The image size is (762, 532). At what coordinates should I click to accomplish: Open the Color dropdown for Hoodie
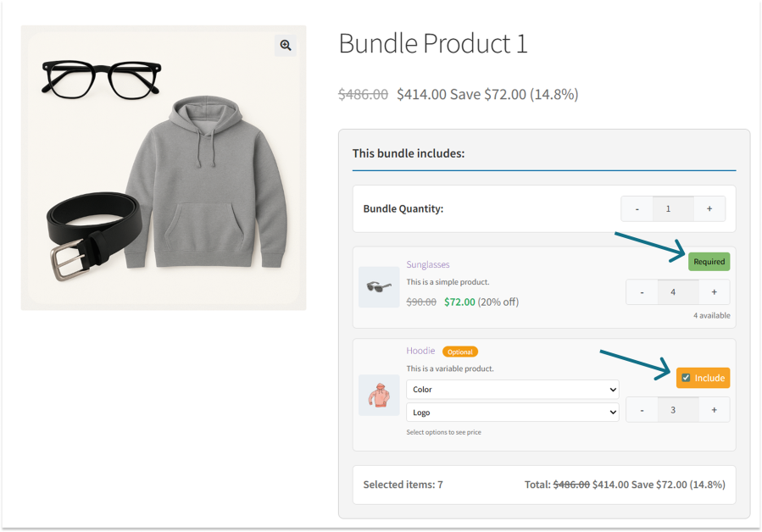(512, 389)
